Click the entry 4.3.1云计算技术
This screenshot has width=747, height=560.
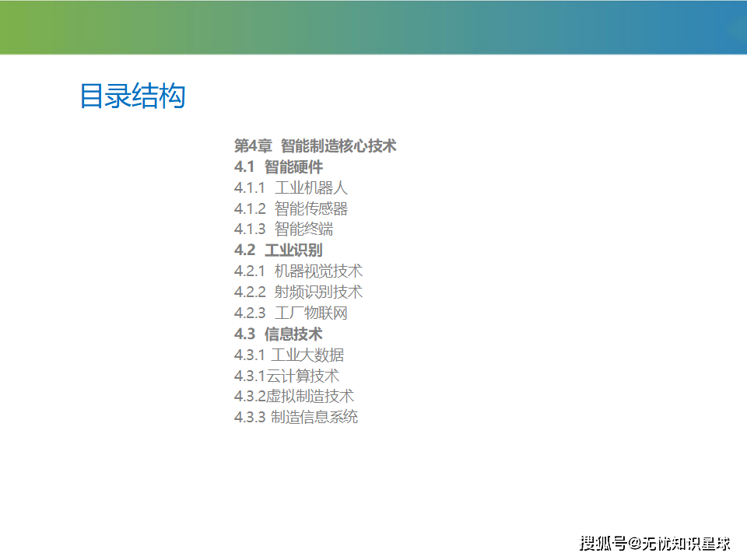[287, 376]
